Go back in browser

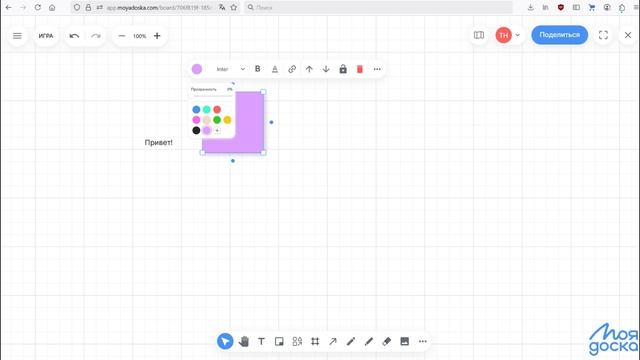(x=9, y=7)
